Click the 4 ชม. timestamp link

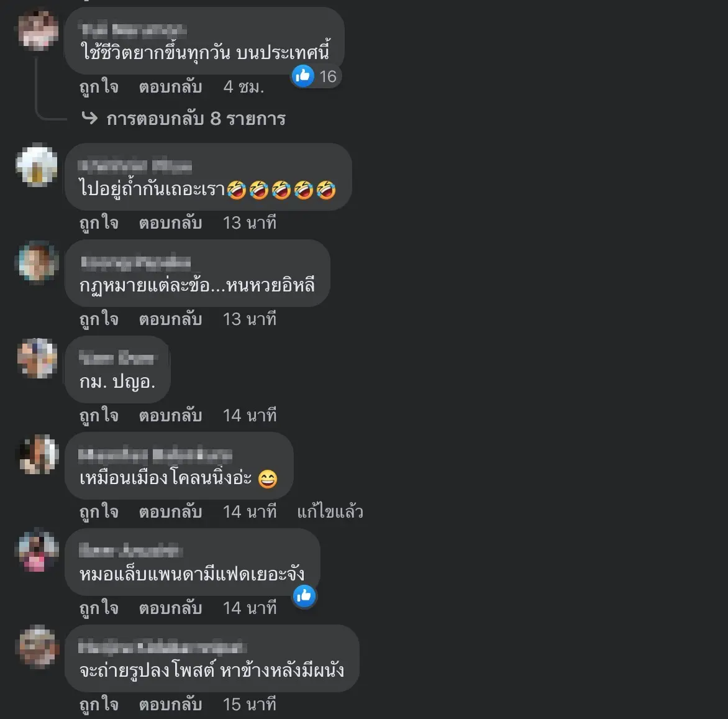[243, 86]
